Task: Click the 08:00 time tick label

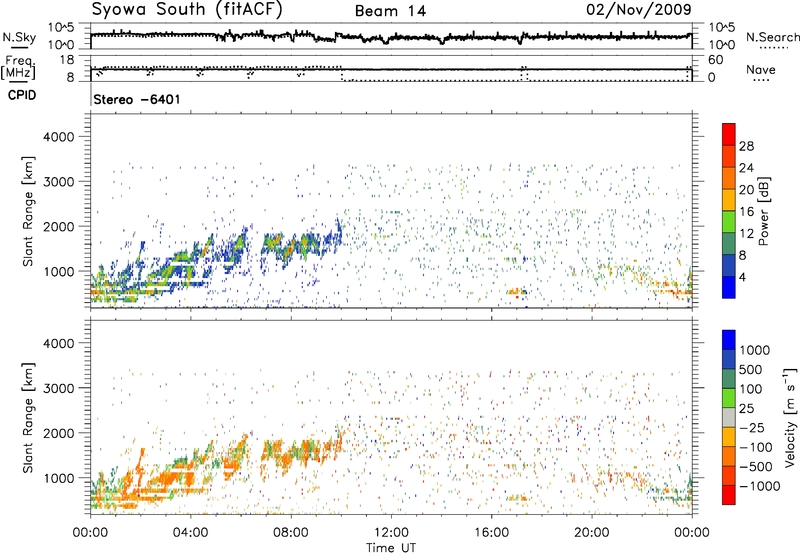Action: (x=291, y=533)
